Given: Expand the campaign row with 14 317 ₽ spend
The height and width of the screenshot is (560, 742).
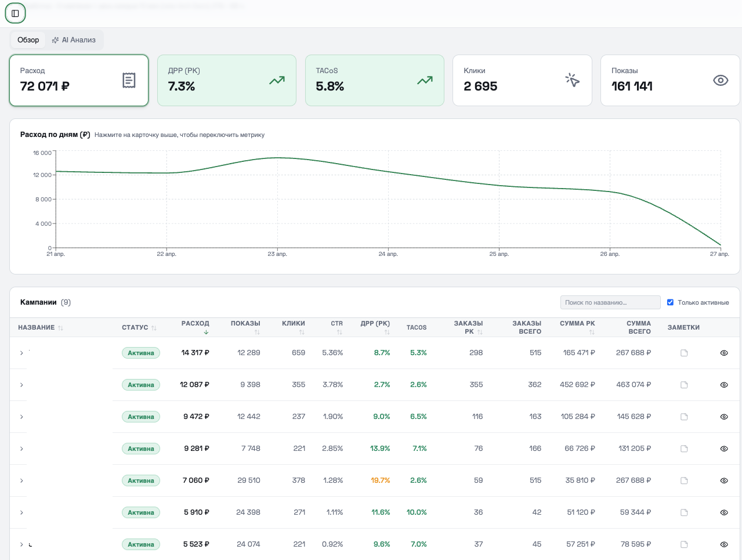Looking at the screenshot, I should click(x=21, y=353).
